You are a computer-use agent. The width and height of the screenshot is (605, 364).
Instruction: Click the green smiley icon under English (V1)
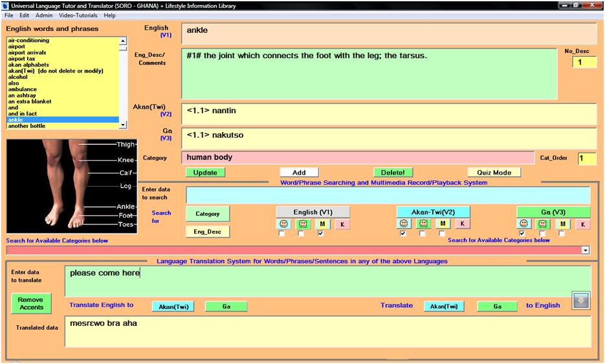tap(302, 224)
